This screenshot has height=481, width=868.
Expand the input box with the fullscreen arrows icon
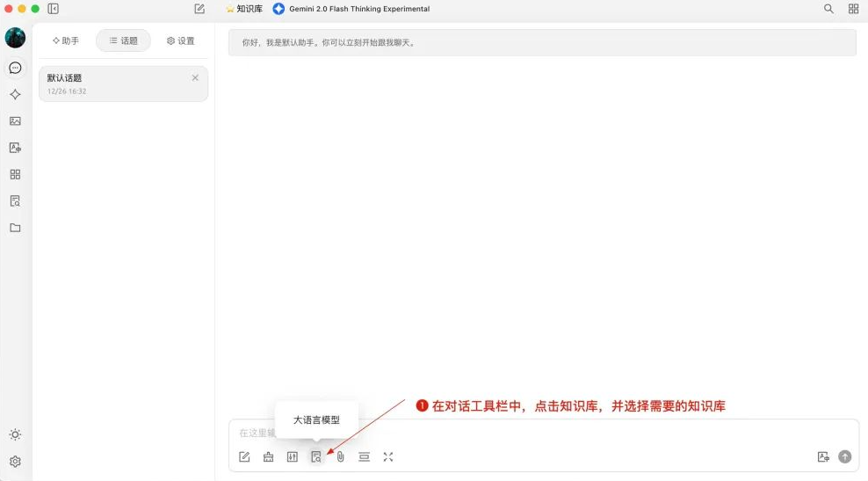coord(388,457)
